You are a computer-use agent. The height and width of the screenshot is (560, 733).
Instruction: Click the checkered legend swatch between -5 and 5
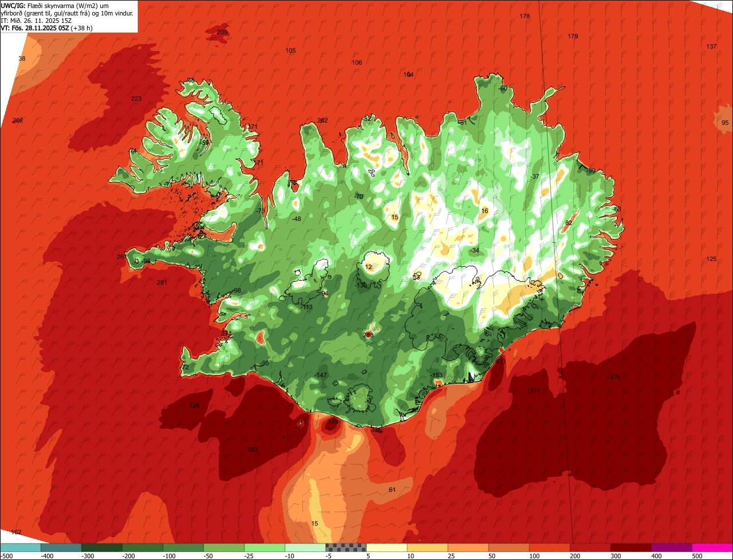pyautogui.click(x=346, y=547)
